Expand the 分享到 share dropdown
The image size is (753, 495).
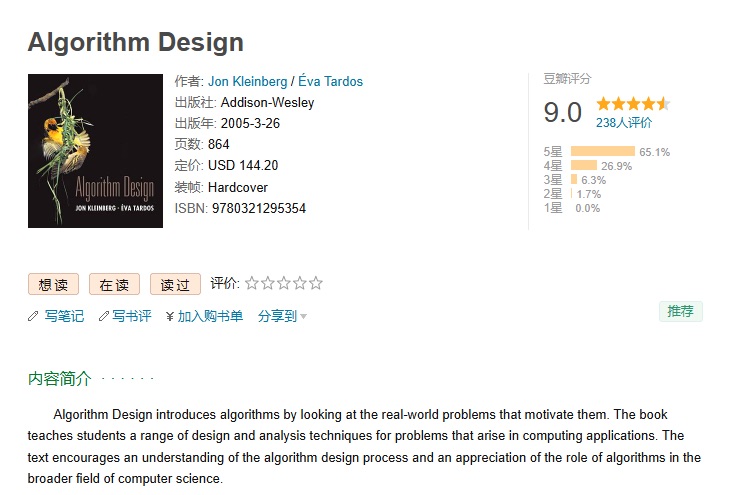(282, 316)
